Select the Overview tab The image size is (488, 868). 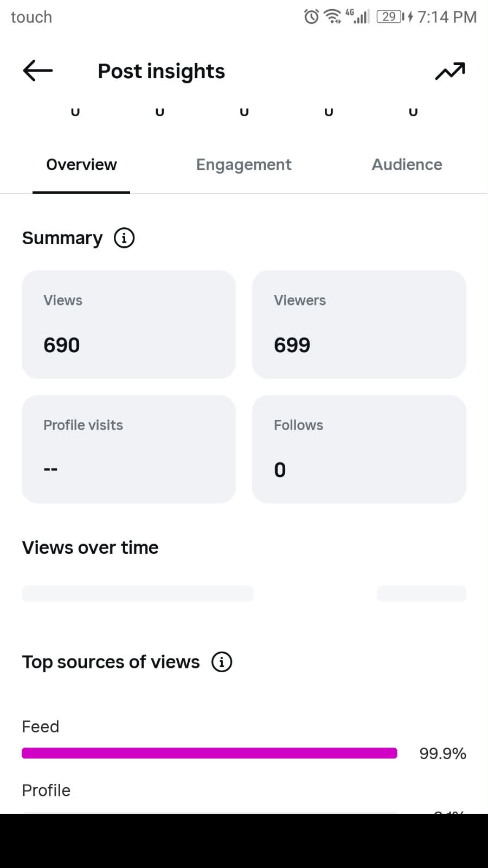pos(81,164)
